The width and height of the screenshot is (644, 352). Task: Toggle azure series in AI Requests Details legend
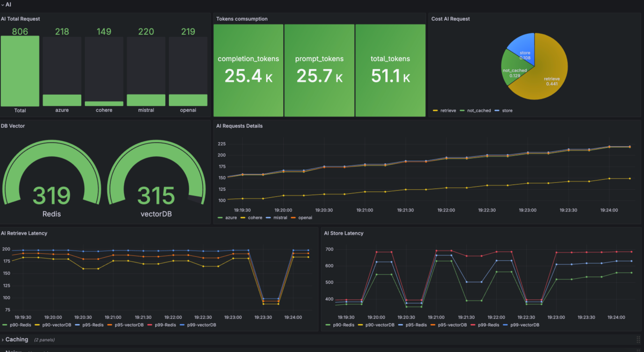231,218
